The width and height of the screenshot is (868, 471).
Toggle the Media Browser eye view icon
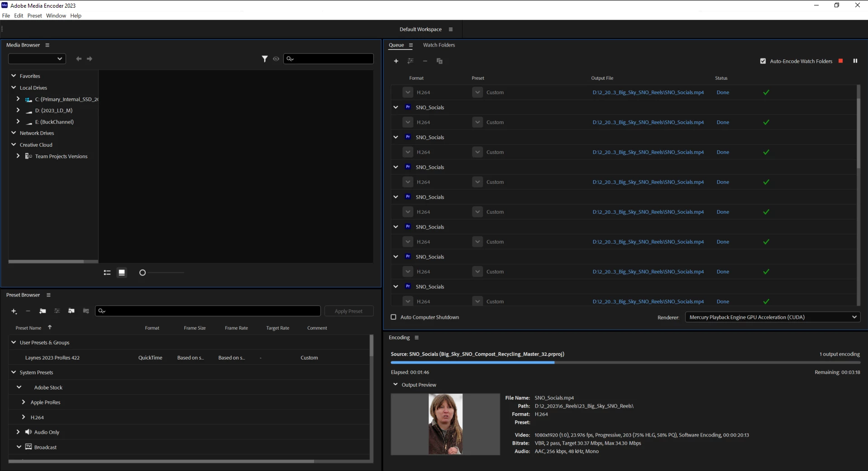point(276,59)
